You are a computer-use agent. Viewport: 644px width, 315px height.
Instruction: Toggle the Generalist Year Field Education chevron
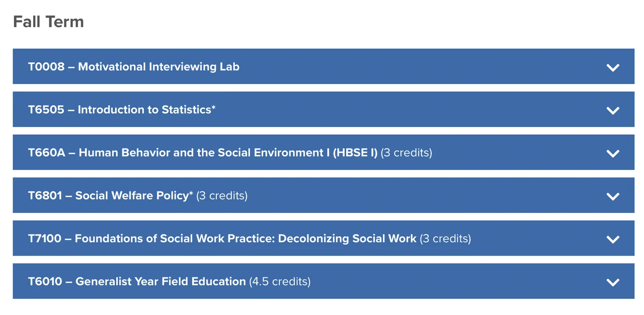tap(612, 282)
